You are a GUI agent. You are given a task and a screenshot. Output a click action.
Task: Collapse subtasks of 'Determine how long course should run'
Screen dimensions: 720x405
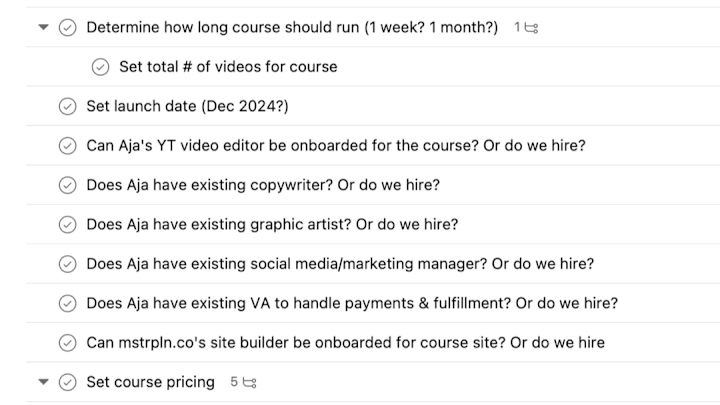pyautogui.click(x=44, y=27)
